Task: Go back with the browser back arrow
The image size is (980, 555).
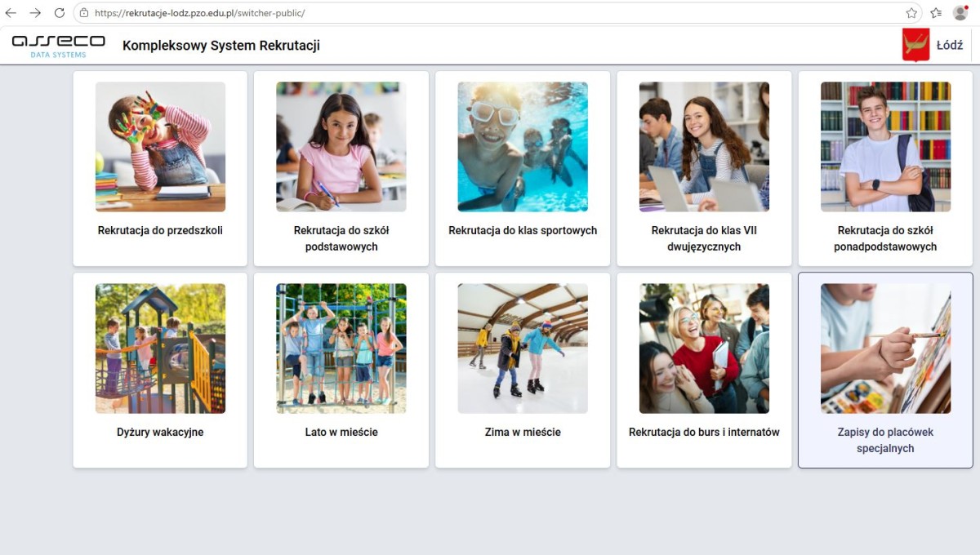Action: click(11, 13)
